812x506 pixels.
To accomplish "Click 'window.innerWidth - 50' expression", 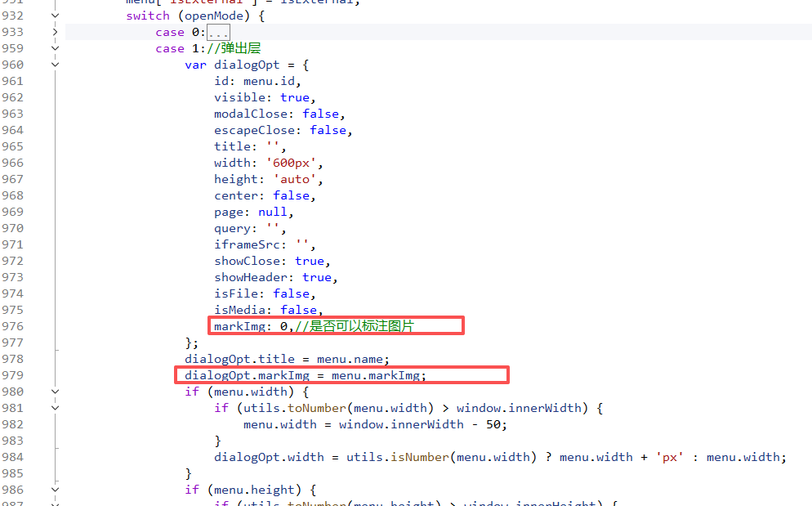I will pyautogui.click(x=422, y=424).
